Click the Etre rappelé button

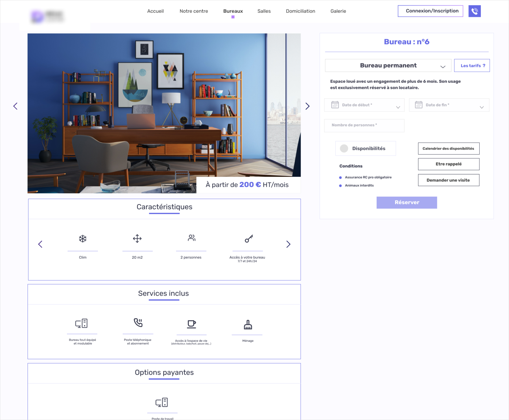(449, 164)
